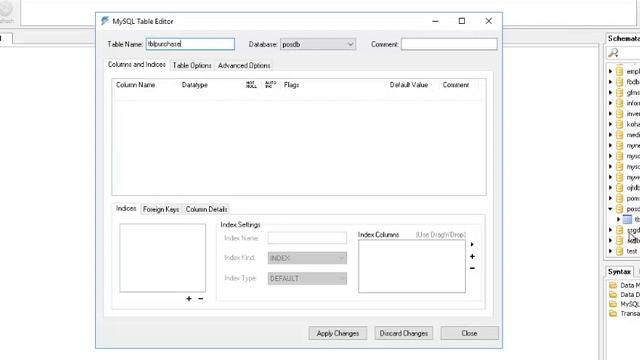The width and height of the screenshot is (640, 360).
Task: Click the Index Name input field
Action: pos(307,238)
